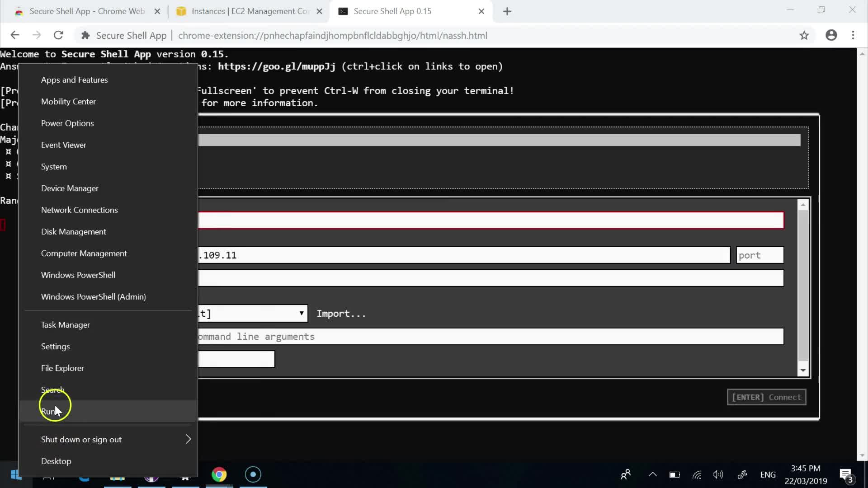Show hidden tray icons chevron
The width and height of the screenshot is (868, 488).
(x=652, y=474)
